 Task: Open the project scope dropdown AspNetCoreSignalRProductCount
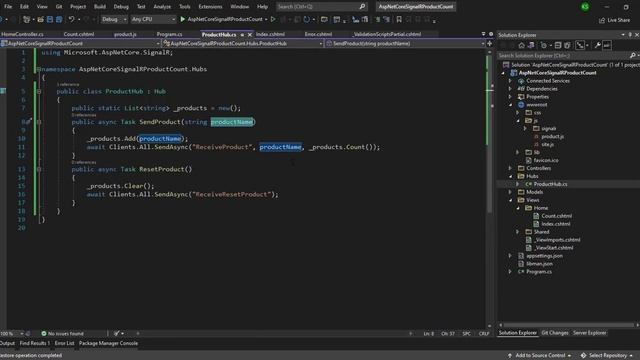pos(80,43)
